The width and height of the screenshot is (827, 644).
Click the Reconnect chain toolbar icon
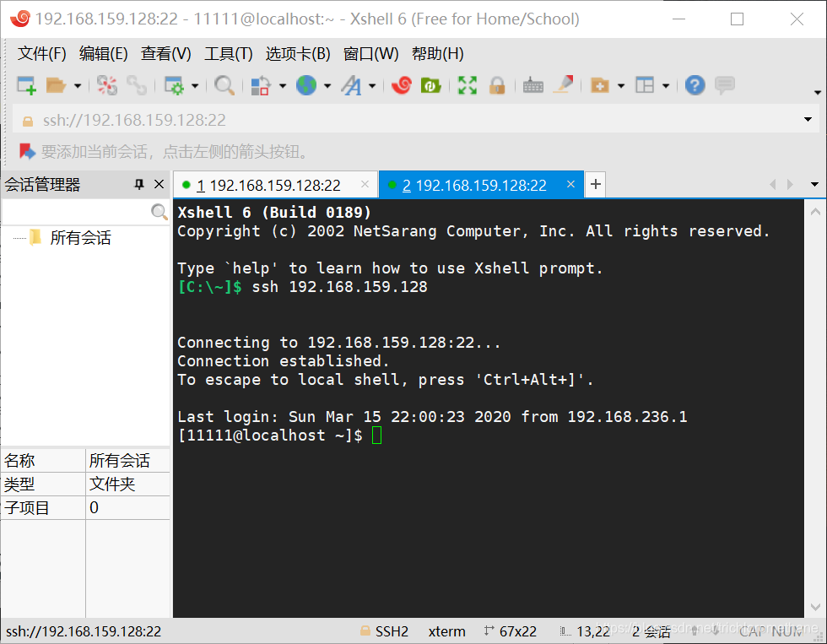(137, 85)
